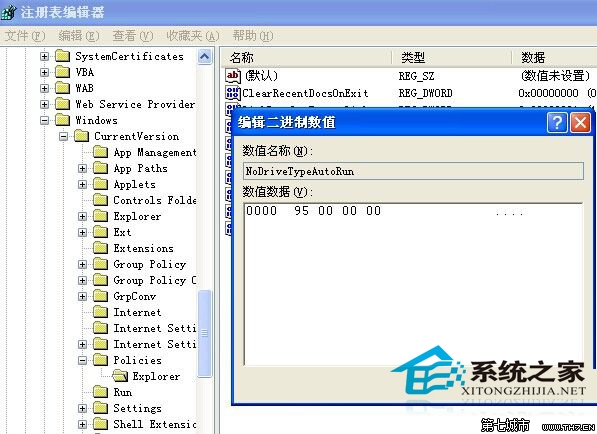Select the Internet folder icon
The image size is (597, 434).
coord(101,312)
